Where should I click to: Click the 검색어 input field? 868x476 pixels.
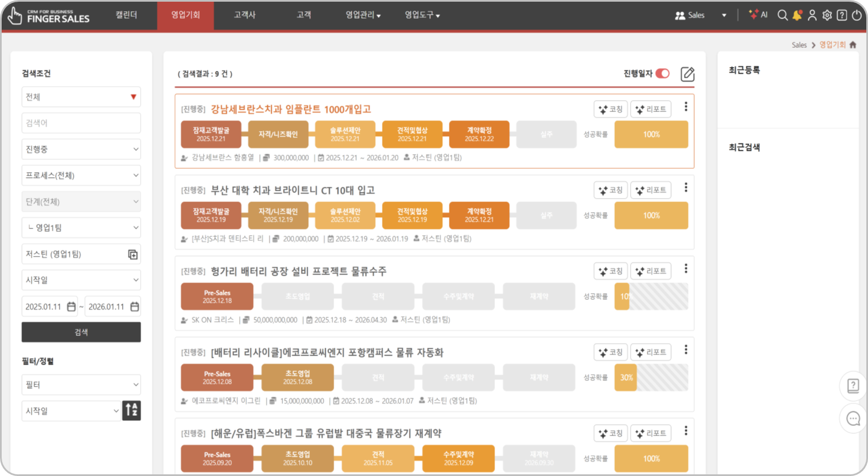pos(81,123)
